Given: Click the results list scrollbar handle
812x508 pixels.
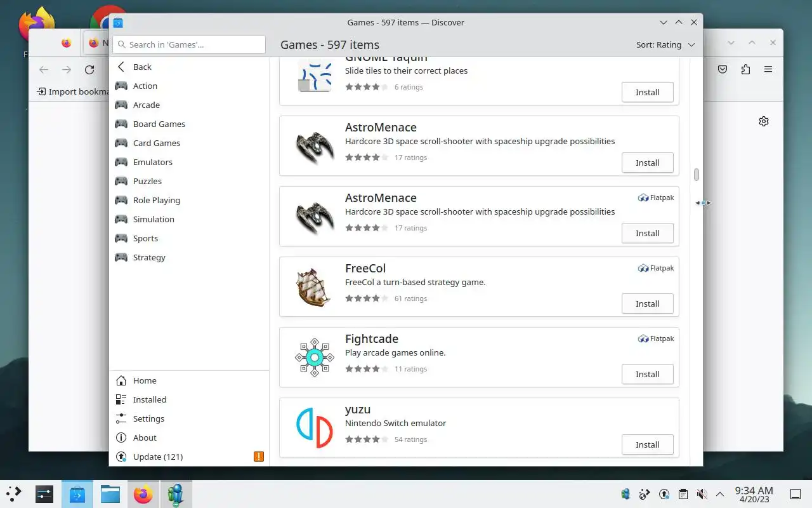Looking at the screenshot, I should [x=697, y=174].
